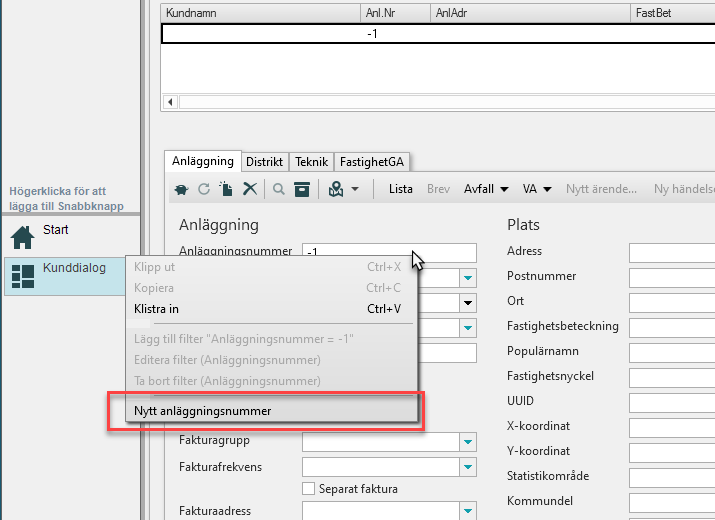Screen dimensions: 715x520
Task: Open the Fakturagrupp combo box arrow
Action: point(468,441)
